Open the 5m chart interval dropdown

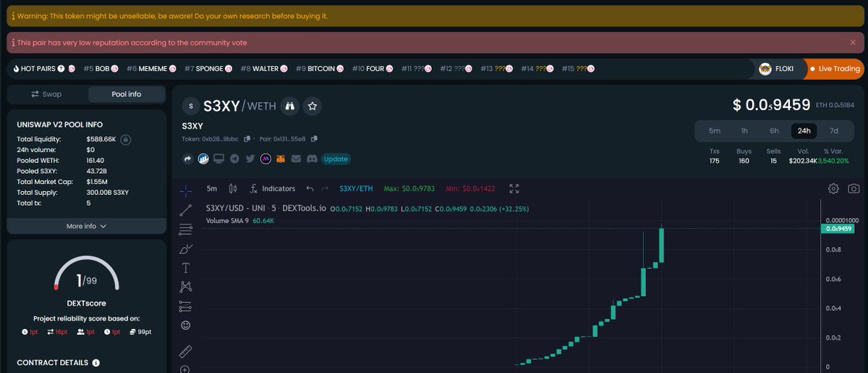click(x=212, y=188)
